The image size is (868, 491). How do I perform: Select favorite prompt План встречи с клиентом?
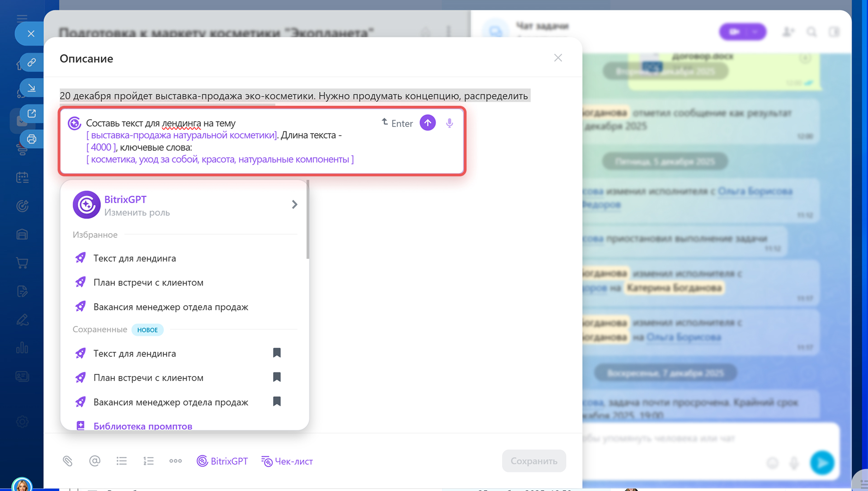[x=148, y=283]
